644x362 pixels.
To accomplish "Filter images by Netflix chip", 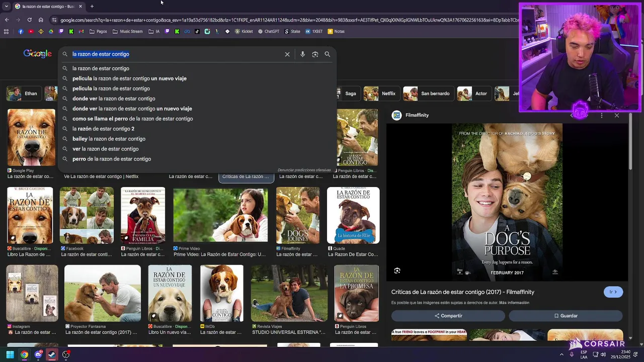I will coord(381,94).
